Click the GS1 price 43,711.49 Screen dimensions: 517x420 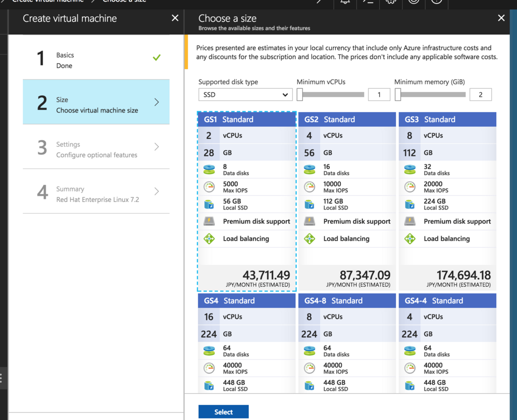267,275
